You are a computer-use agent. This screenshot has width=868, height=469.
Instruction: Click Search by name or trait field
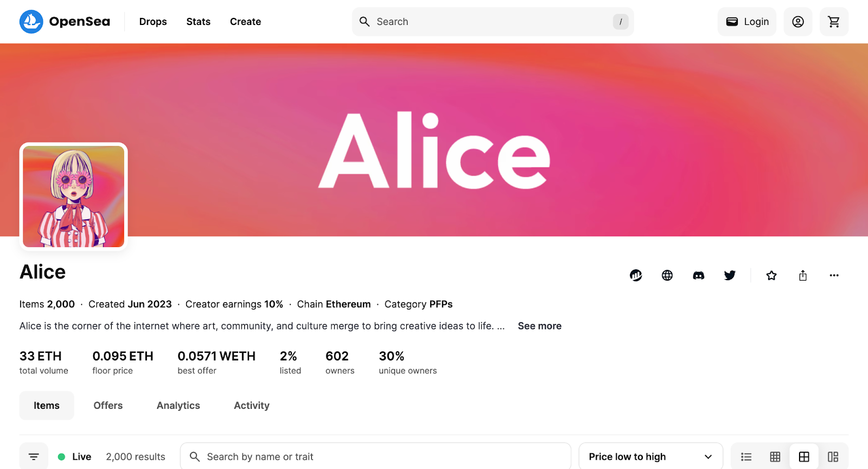[x=375, y=457]
